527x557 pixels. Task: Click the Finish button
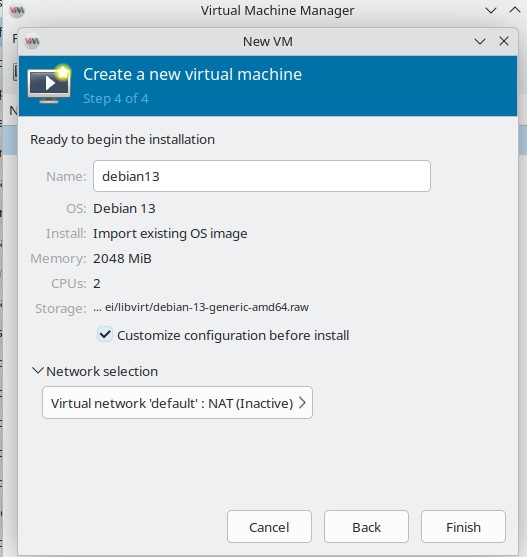pos(463,526)
